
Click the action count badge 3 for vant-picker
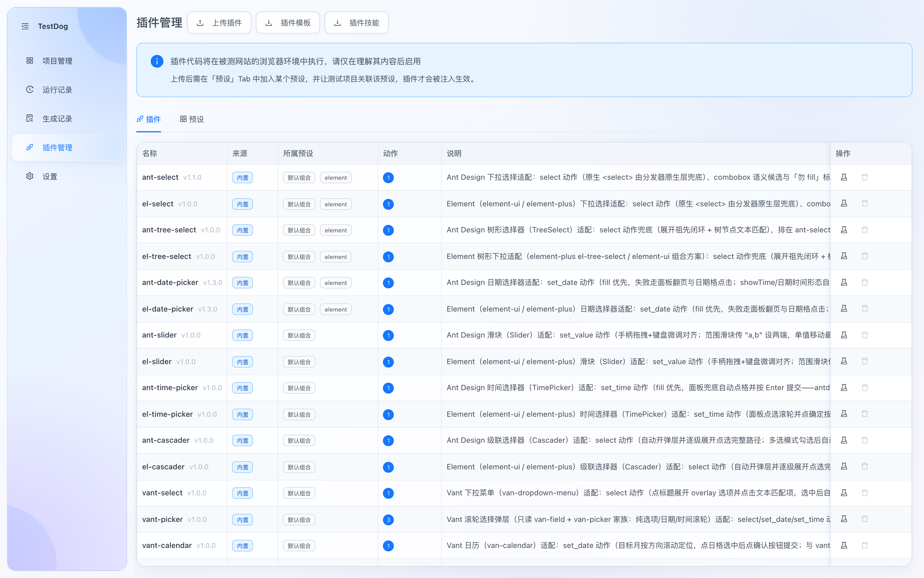(388, 520)
